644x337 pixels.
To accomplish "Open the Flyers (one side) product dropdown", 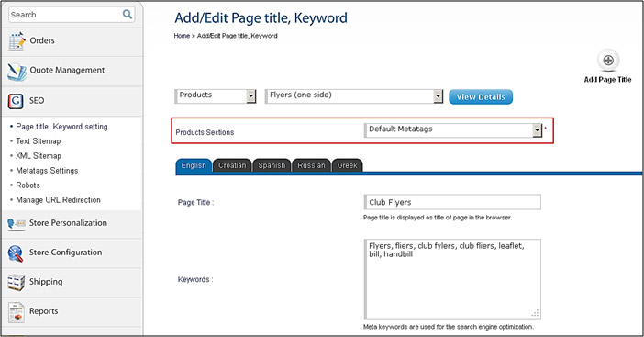I will click(354, 95).
